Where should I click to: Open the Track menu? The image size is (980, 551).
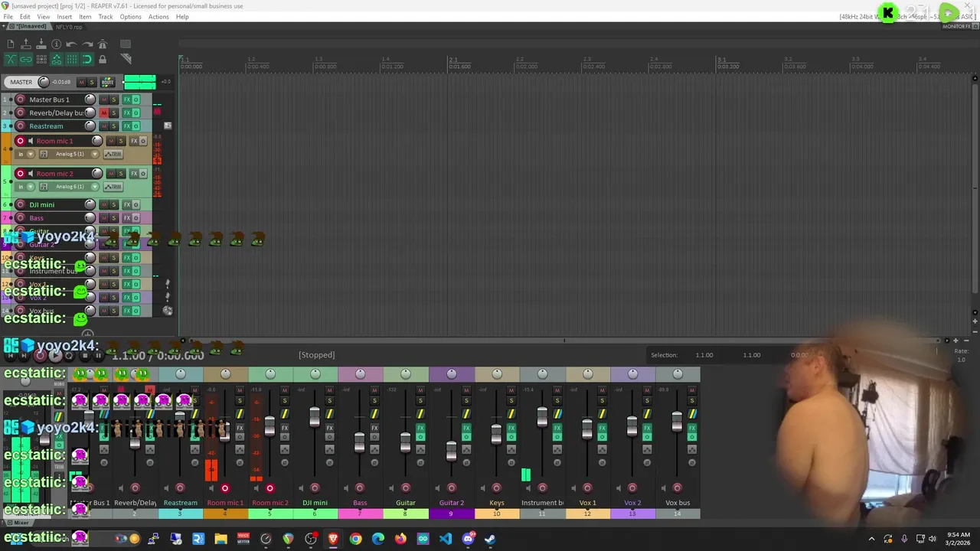point(106,17)
